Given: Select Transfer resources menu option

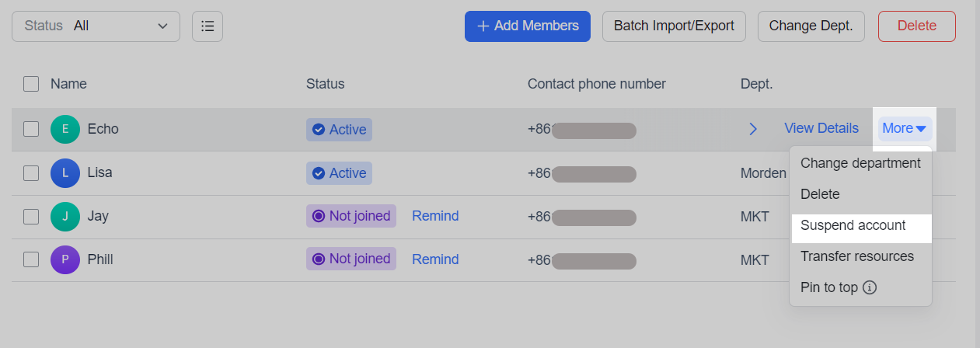Looking at the screenshot, I should tap(856, 256).
